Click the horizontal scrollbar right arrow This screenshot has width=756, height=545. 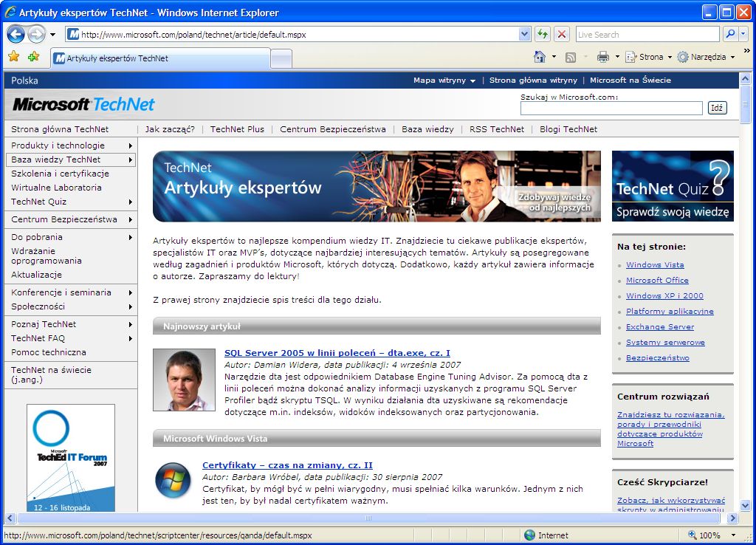[733, 518]
